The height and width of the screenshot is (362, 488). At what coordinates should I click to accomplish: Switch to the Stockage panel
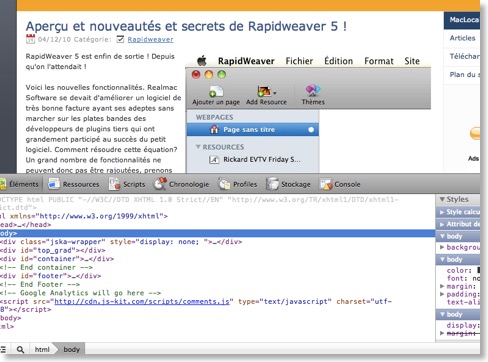click(288, 184)
